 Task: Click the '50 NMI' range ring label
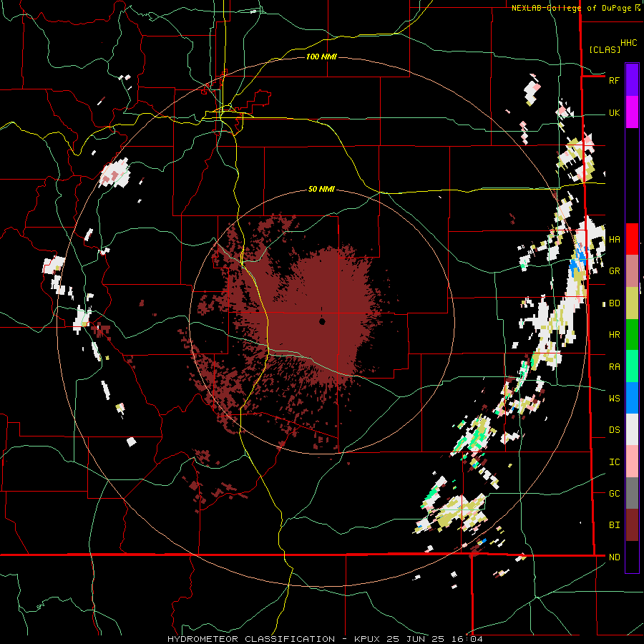[321, 190]
